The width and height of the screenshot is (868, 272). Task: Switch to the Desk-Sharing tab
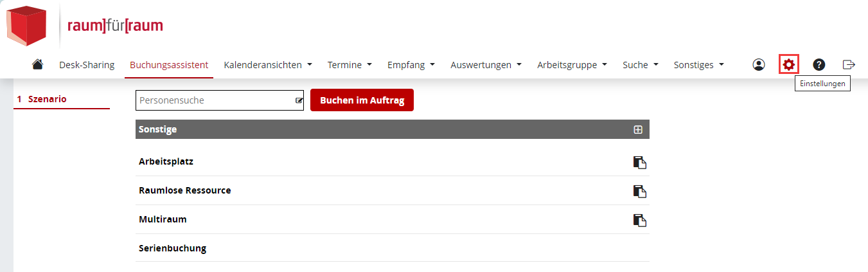pos(87,65)
